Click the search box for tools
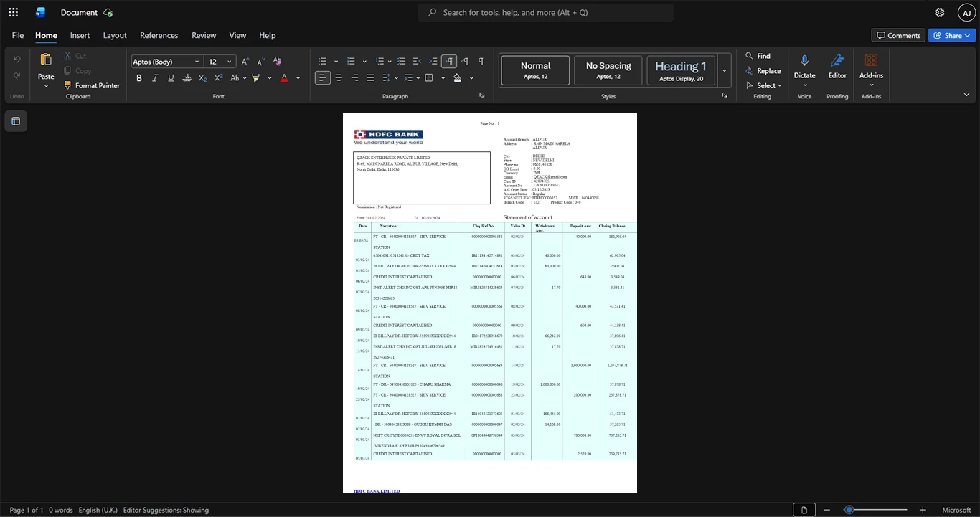 coord(546,12)
